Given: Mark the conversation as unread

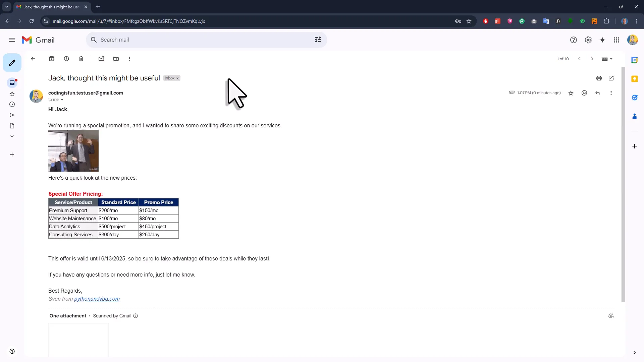Looking at the screenshot, I should click(102, 59).
